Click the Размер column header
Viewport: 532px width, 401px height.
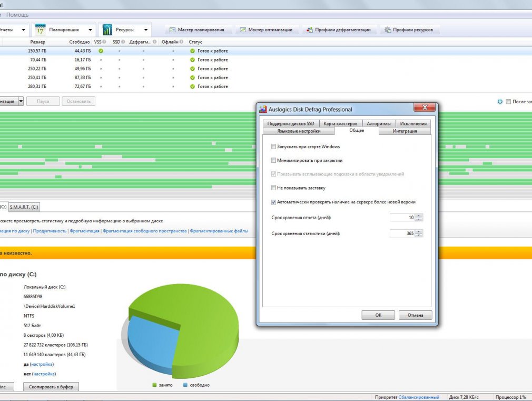coord(37,42)
